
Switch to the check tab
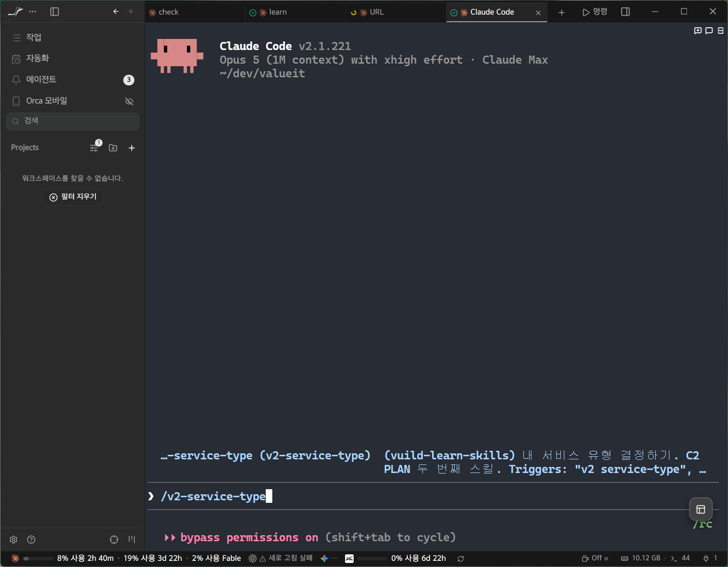pyautogui.click(x=195, y=12)
